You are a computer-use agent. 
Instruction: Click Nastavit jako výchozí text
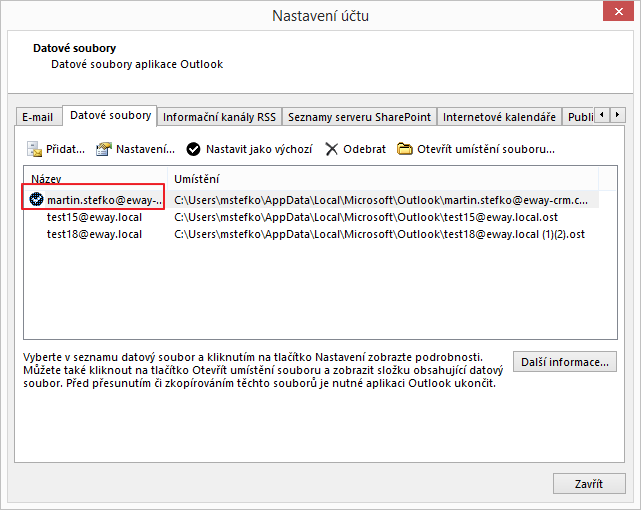259,149
